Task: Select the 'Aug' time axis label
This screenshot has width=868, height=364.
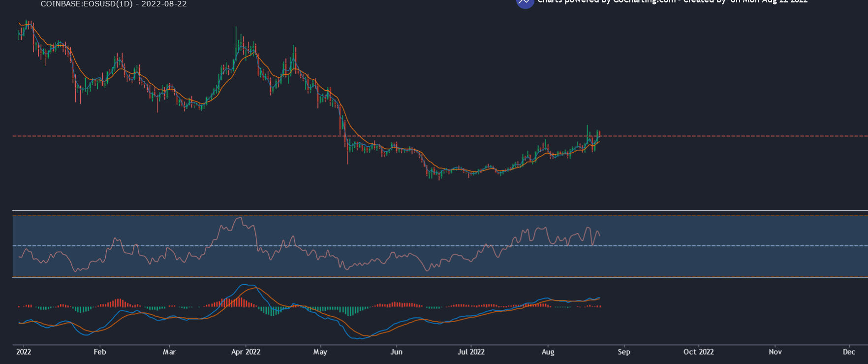Action: coord(548,352)
